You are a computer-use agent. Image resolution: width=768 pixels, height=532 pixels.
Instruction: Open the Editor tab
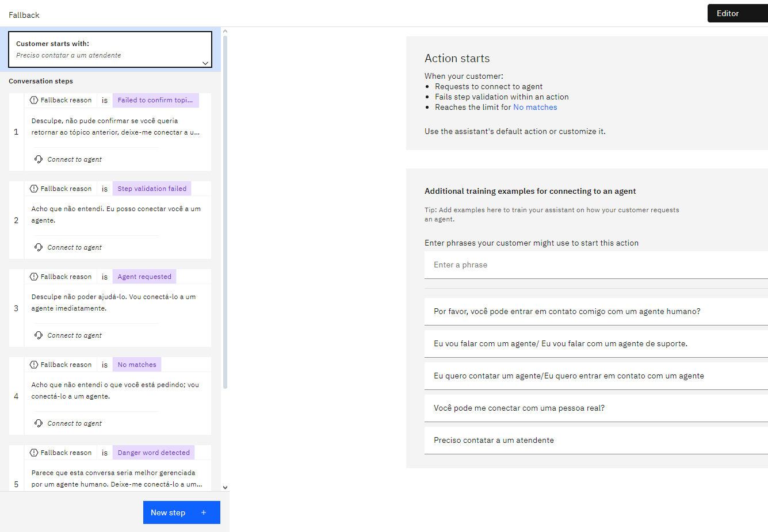728,13
